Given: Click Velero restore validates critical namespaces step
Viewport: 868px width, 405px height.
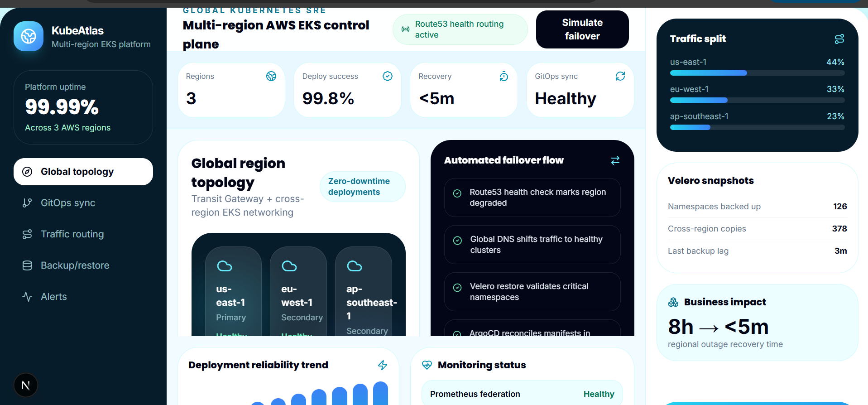Looking at the screenshot, I should coord(532,292).
